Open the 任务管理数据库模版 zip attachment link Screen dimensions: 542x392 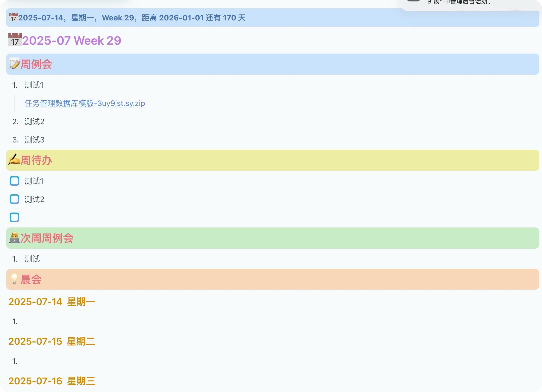[85, 103]
